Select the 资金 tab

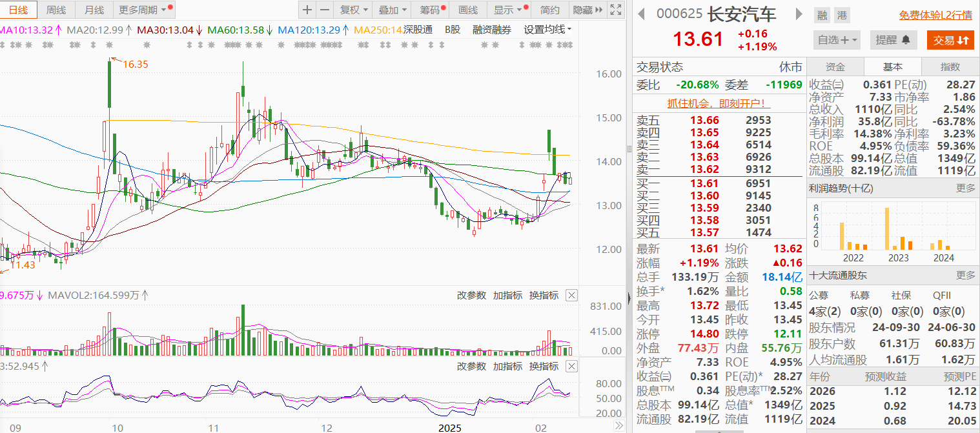(x=835, y=66)
